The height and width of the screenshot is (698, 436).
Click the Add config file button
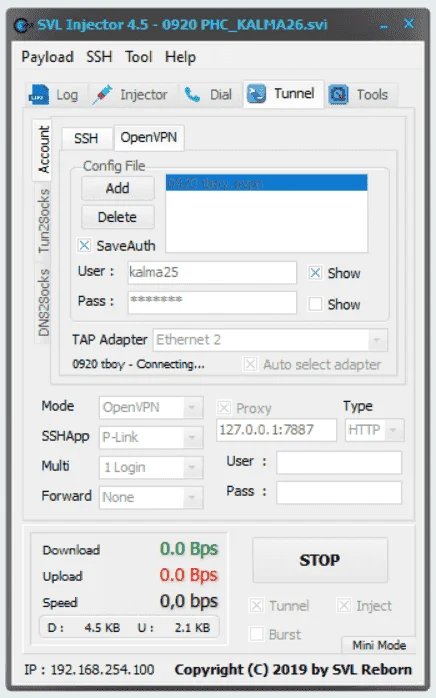pos(118,188)
